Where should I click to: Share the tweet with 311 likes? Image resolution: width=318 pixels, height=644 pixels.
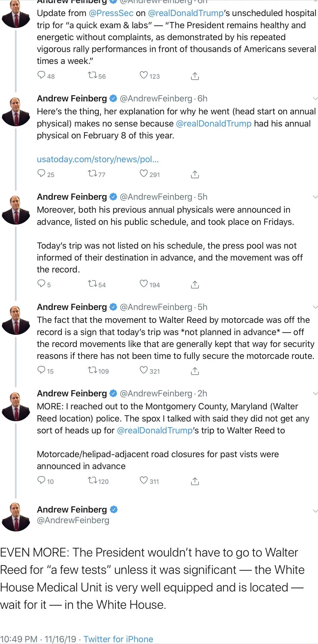coord(195,481)
